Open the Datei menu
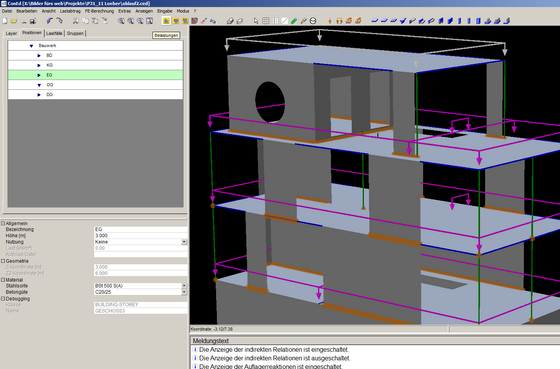Image resolution: width=560 pixels, height=369 pixels. pos(7,11)
